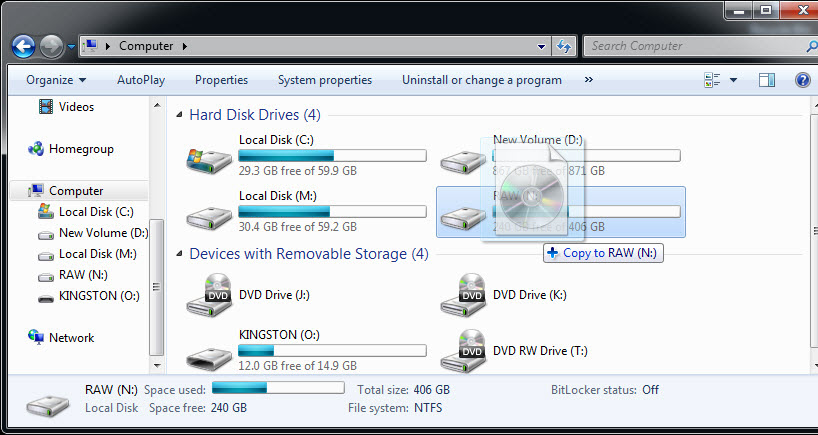Select Local Disk (M:) in navigation tree
Viewport: 818px width, 435px height.
tap(98, 254)
